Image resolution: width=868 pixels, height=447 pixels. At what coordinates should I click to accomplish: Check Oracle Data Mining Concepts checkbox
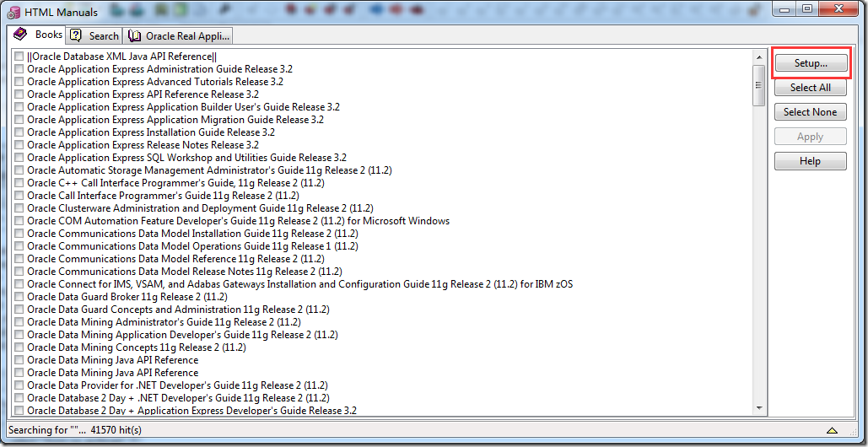pos(19,347)
